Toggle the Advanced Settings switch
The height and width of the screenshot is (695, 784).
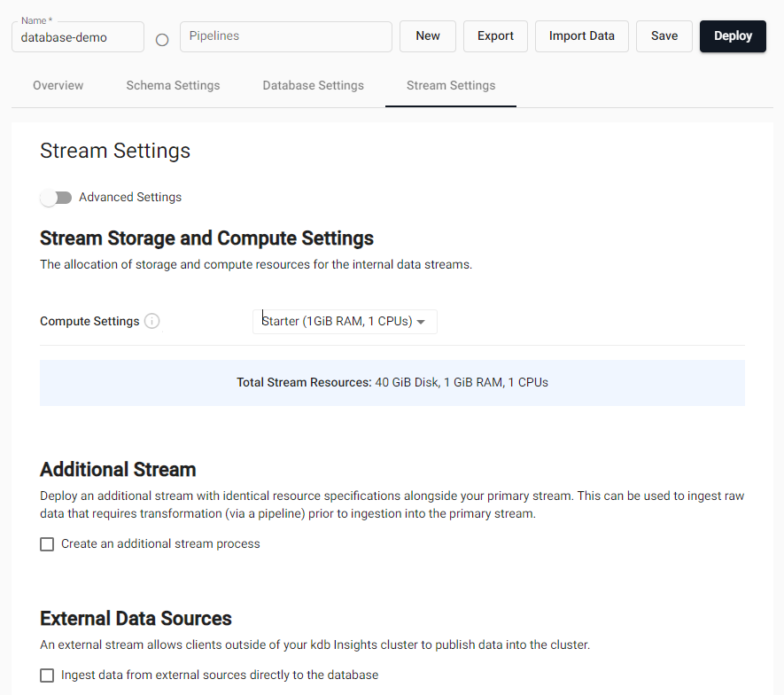pos(56,197)
